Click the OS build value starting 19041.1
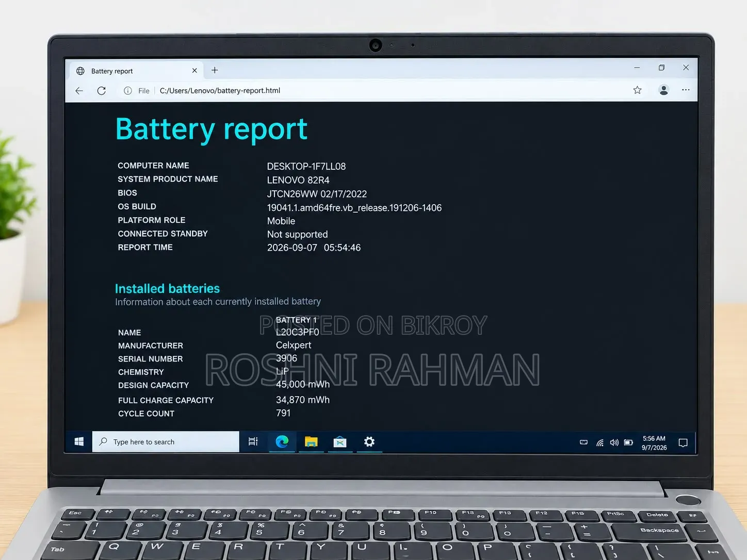The width and height of the screenshot is (747, 560). coord(354,208)
